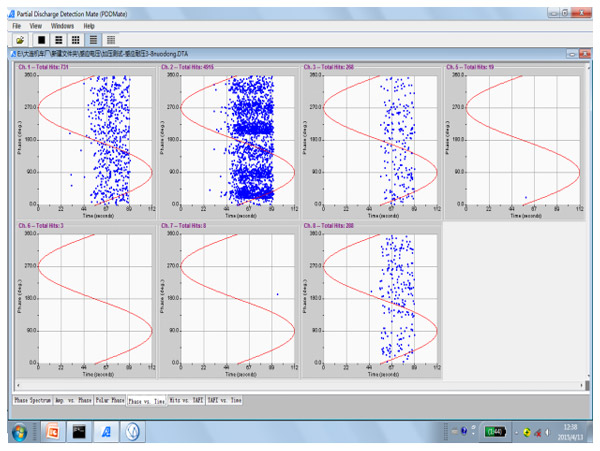Click the Ch. 5 Total Hits plot
This screenshot has height=451, width=600.
[523, 140]
